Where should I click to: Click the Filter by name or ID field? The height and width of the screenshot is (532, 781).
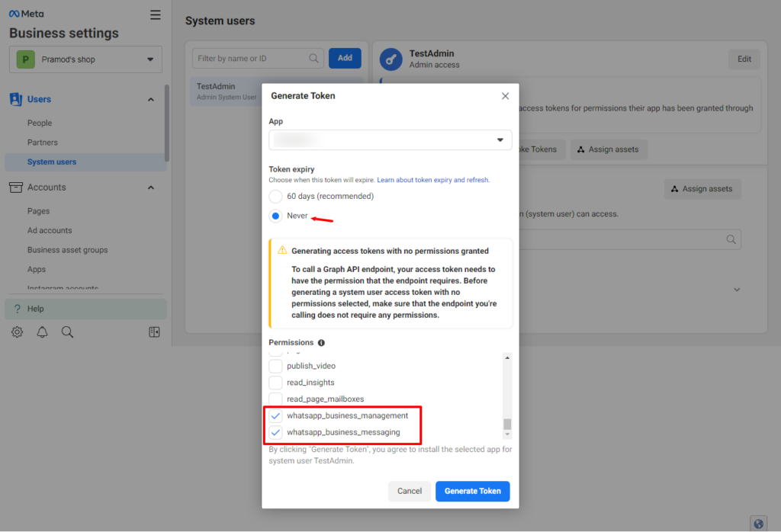coord(252,58)
